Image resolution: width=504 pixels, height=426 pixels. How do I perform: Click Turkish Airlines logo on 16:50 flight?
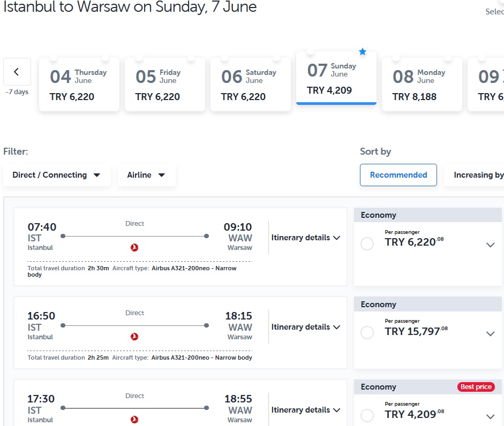(134, 337)
